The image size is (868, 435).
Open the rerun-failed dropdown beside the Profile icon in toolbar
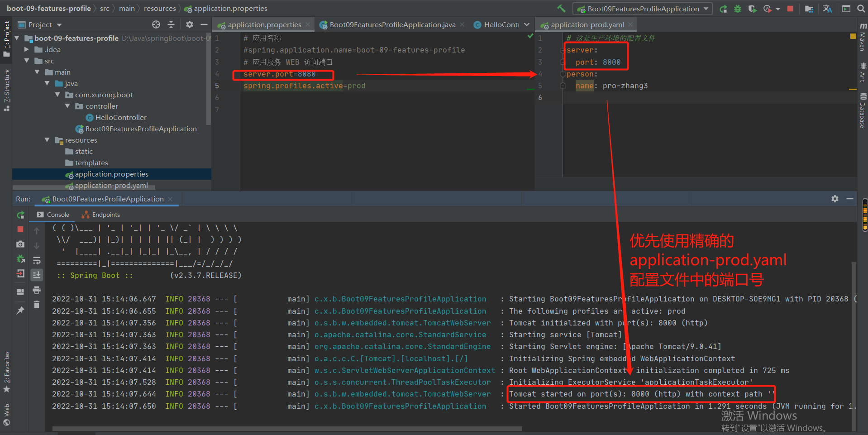[x=778, y=9]
